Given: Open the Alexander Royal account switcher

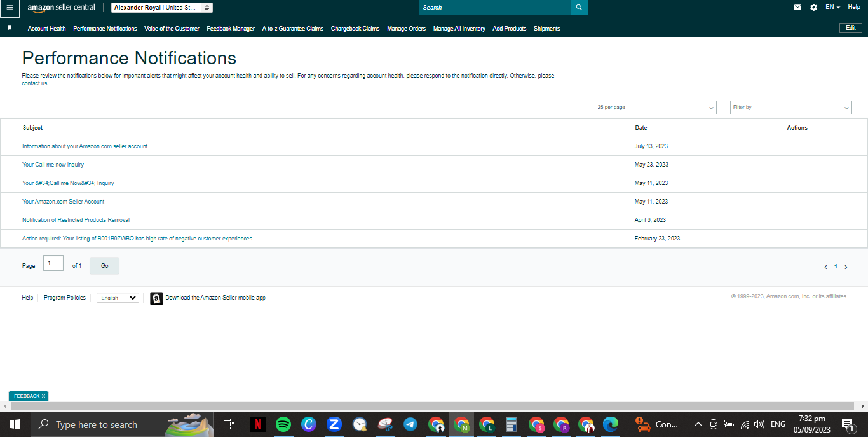Looking at the screenshot, I should tap(162, 8).
